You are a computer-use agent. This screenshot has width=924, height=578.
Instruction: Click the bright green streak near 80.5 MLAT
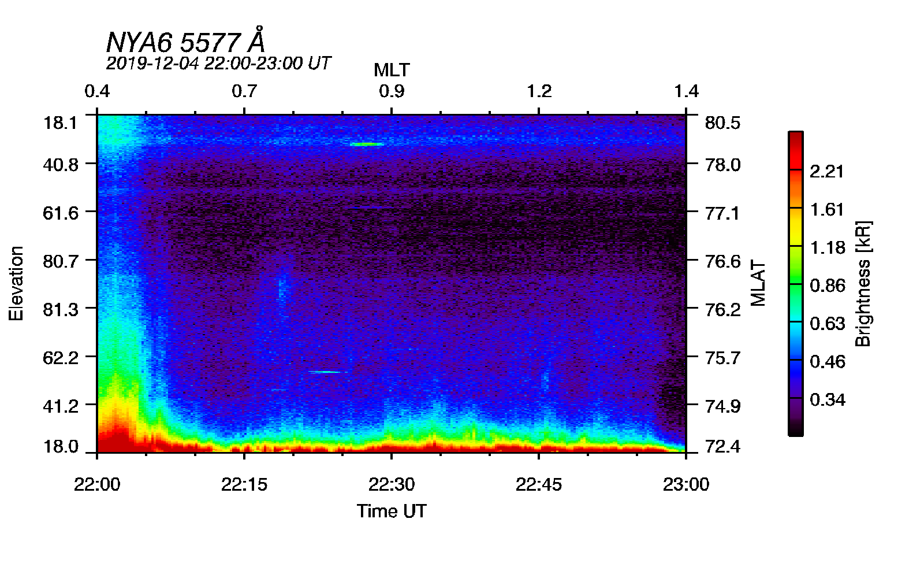pyautogui.click(x=367, y=144)
